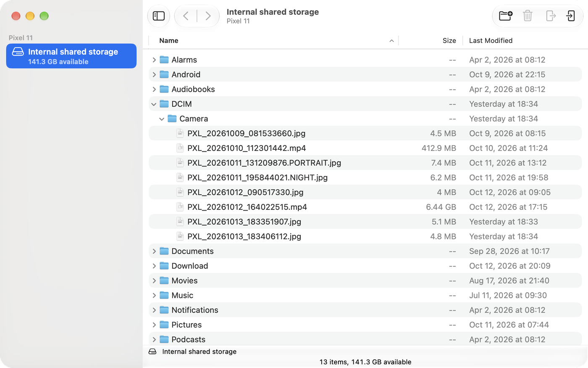Click the 412.9 MB size cell

click(x=439, y=148)
